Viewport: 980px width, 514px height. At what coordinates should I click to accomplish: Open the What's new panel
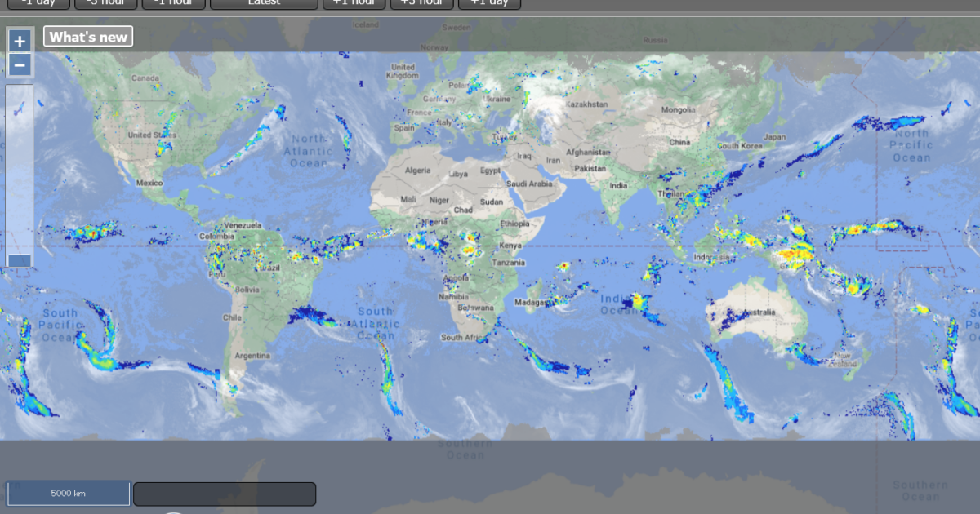coord(88,37)
